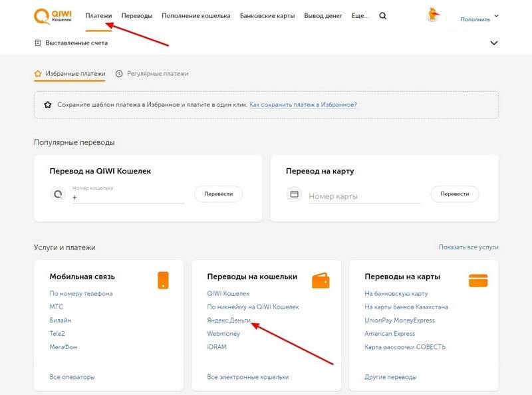Click the star icon in Избранные платежи tab

38,74
